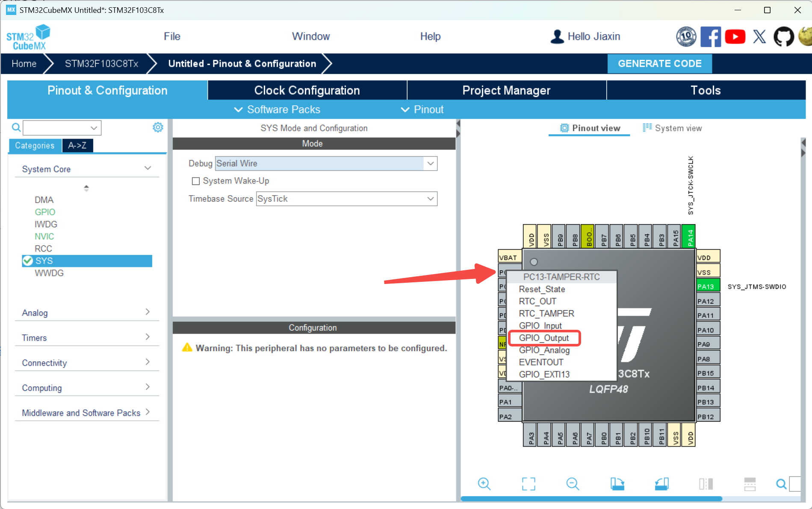The height and width of the screenshot is (509, 812).
Task: Open the Window menu
Action: click(x=311, y=36)
